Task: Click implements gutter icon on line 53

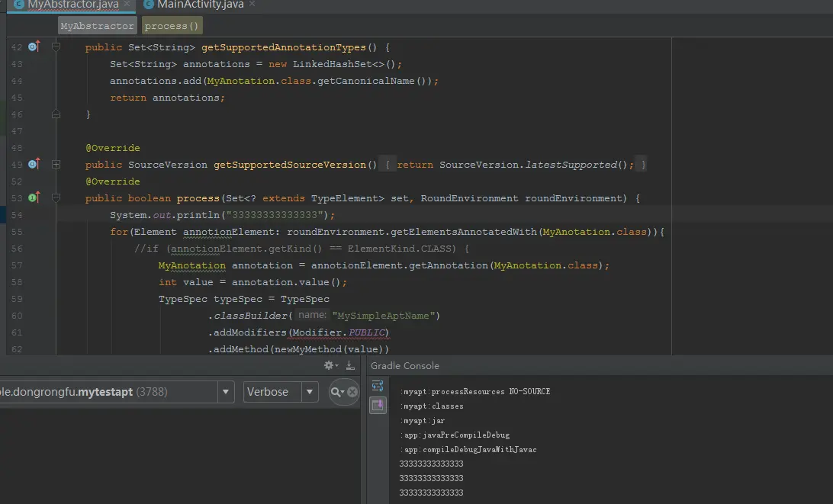Action: (x=34, y=197)
